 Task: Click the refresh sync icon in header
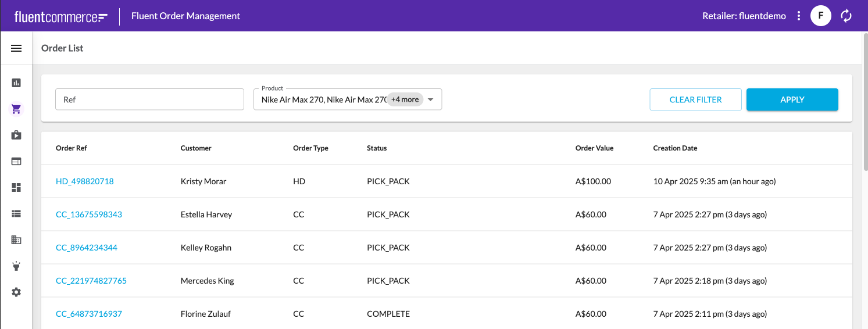(846, 16)
